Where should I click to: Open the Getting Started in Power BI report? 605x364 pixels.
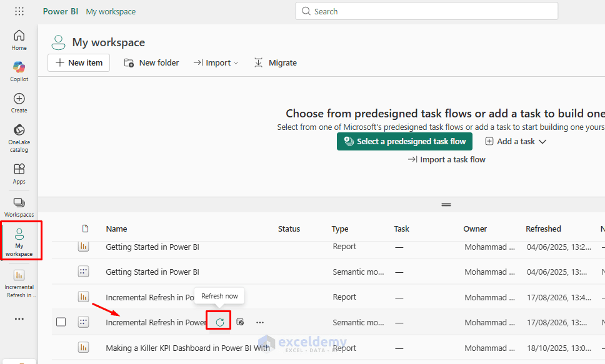152,247
